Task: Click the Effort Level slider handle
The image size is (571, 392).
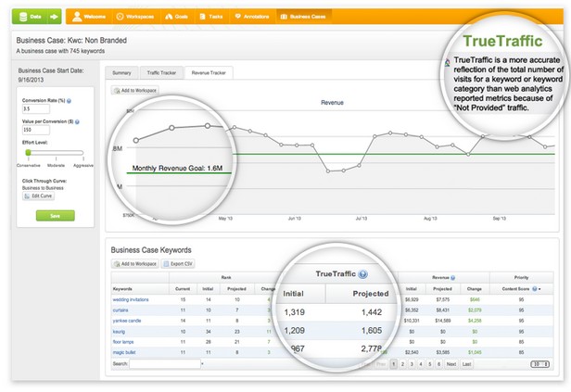Action: coord(29,152)
